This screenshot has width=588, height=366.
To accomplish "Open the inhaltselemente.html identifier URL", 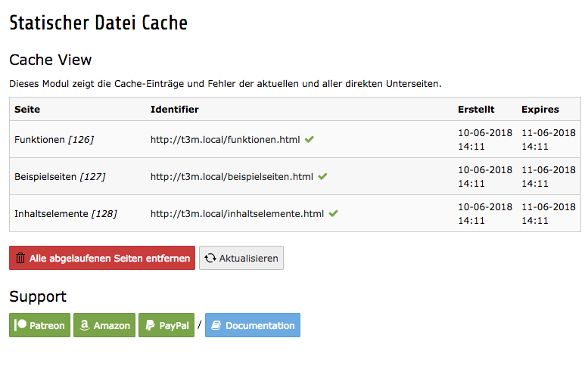I will pyautogui.click(x=237, y=214).
